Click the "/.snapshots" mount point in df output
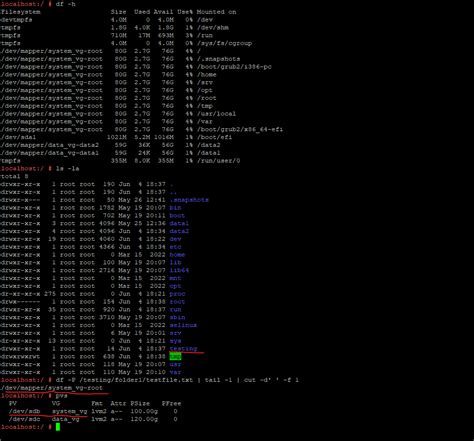Viewport: 474px width, 441px height. tap(218, 59)
